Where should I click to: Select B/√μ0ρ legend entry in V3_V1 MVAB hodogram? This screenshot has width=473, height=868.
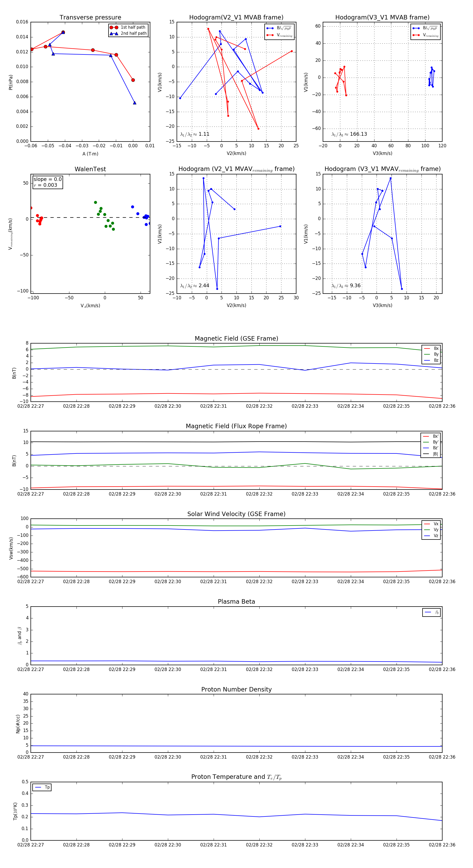point(425,28)
